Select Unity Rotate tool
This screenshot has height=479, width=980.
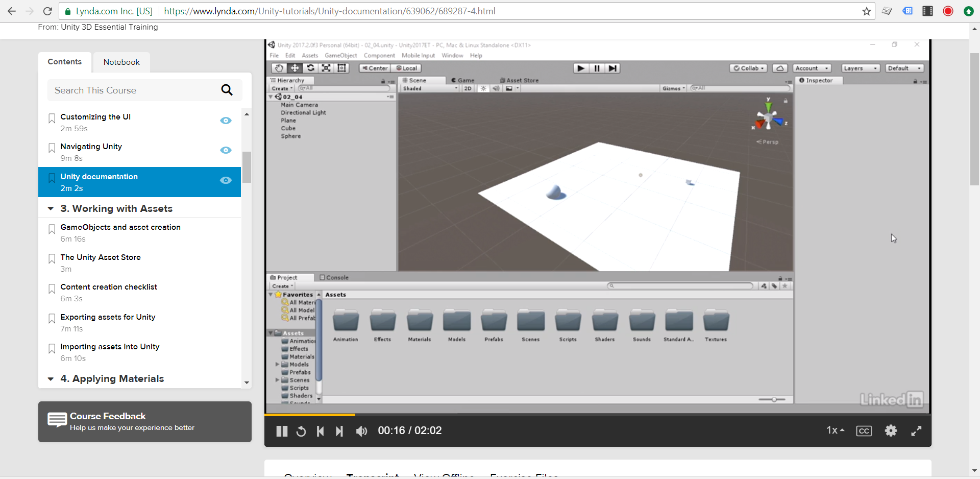pos(310,68)
